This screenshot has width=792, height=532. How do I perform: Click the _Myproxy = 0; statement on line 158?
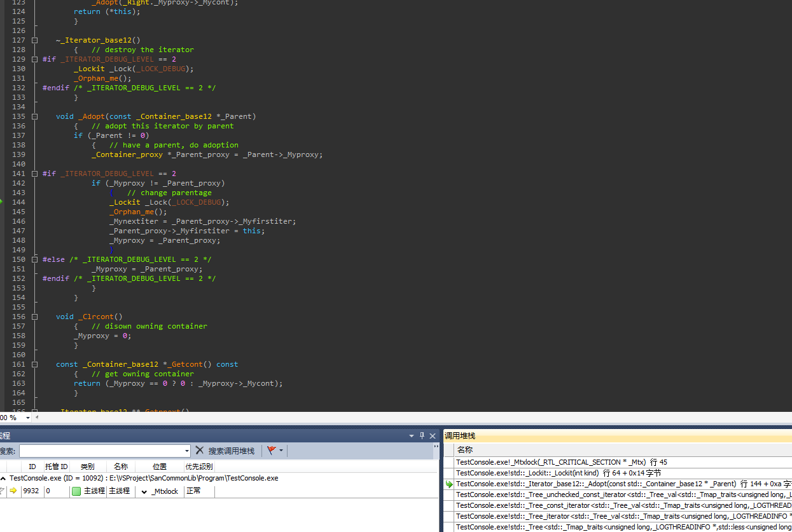click(x=102, y=336)
